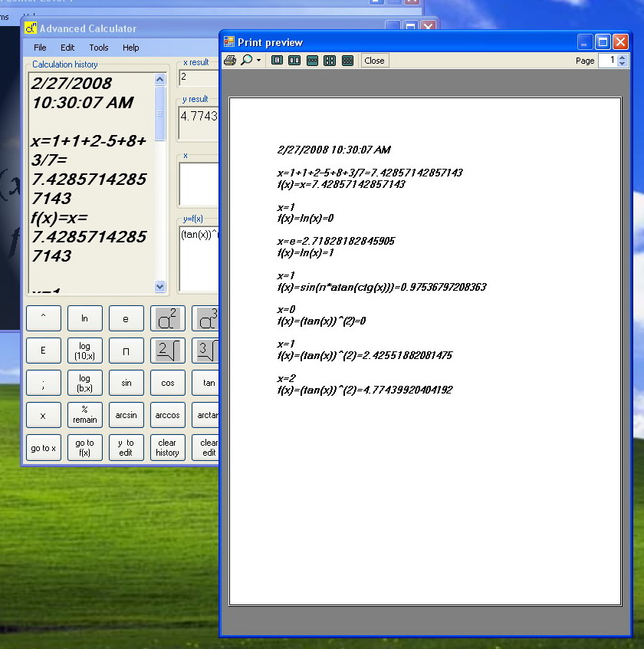Click the cube power icon button
The image size is (644, 649).
click(205, 318)
